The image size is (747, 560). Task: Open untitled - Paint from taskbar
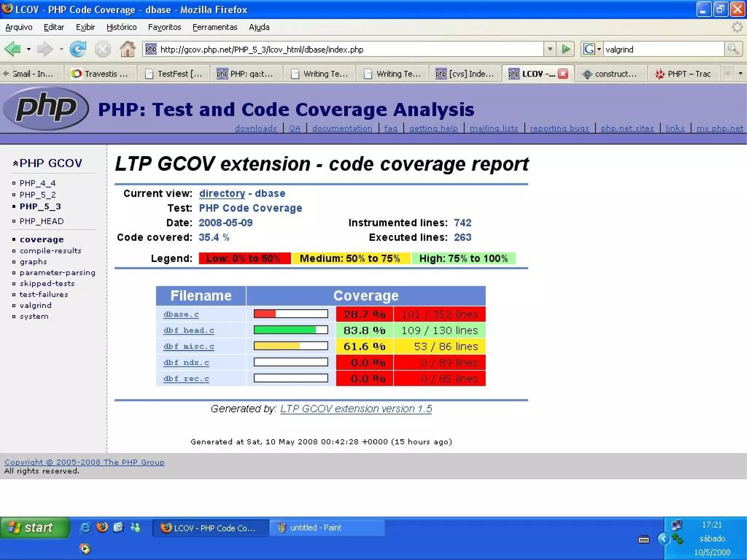[x=327, y=528]
